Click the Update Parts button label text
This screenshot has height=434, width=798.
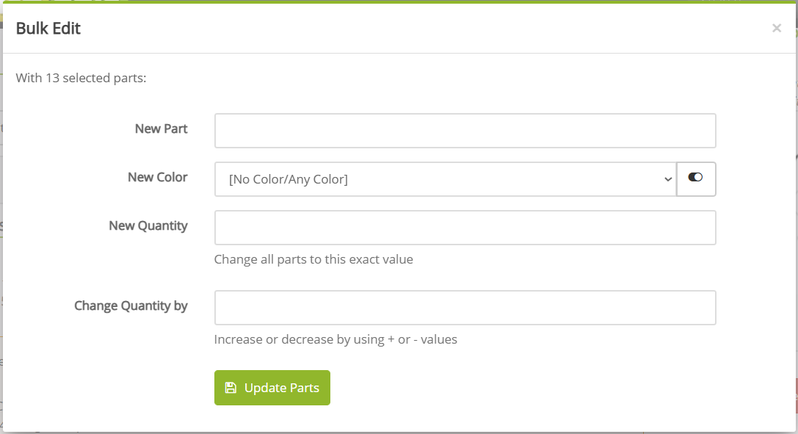tap(281, 388)
